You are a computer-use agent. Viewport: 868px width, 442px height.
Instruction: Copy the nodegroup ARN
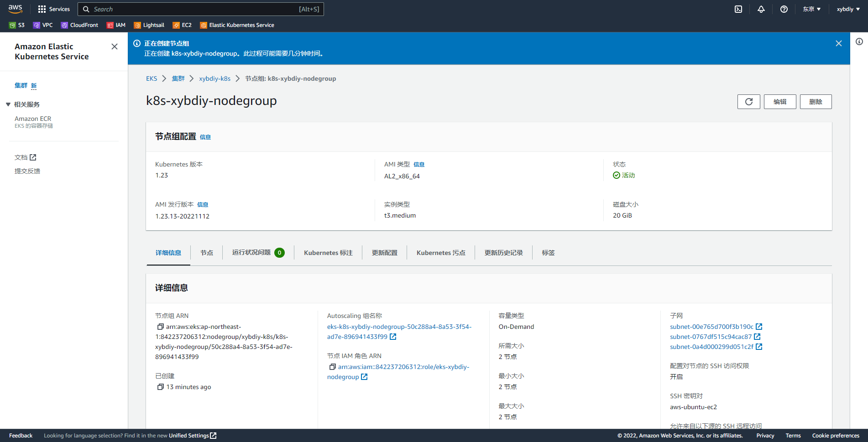click(x=160, y=327)
